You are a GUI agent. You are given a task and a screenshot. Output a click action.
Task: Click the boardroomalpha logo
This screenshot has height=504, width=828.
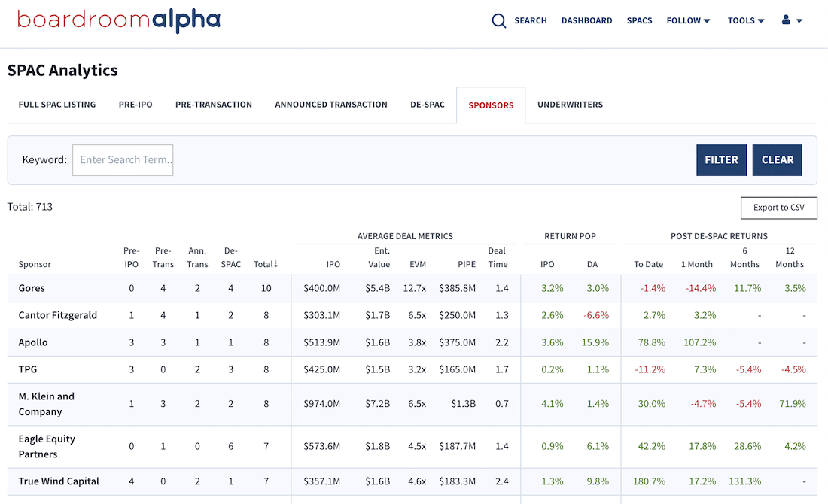coord(119,20)
